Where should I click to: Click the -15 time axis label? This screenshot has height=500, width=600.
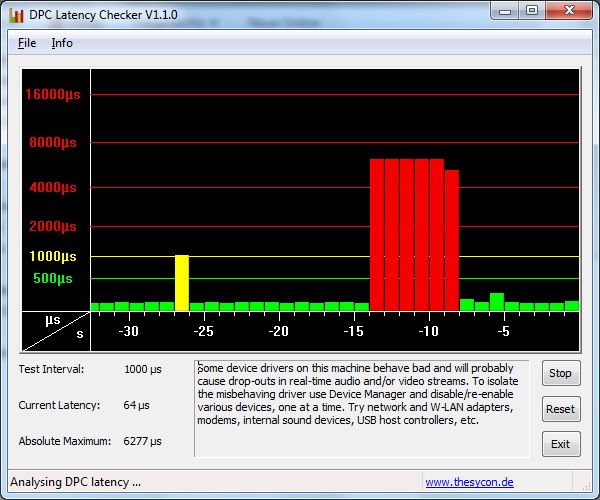coord(354,331)
